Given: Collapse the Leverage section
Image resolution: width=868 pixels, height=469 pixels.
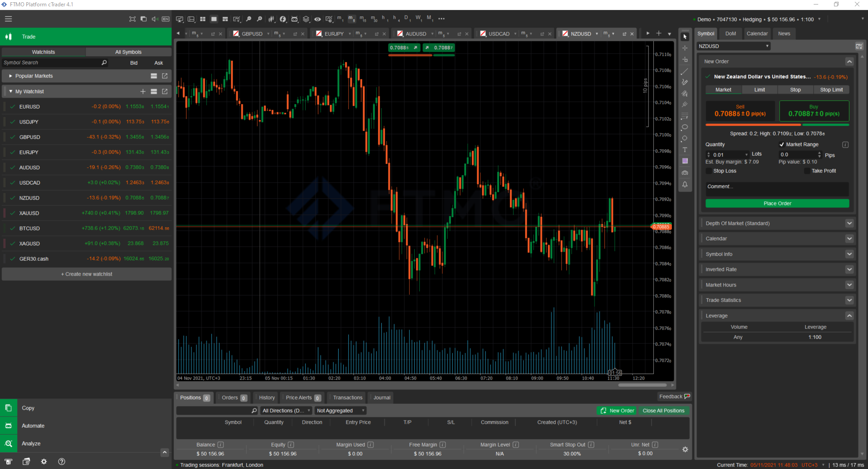Looking at the screenshot, I should 849,316.
